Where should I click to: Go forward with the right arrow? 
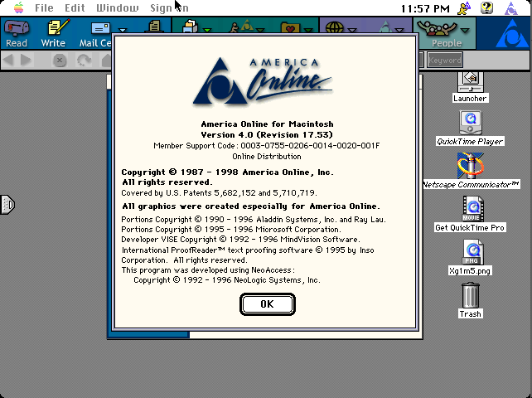pos(26,60)
